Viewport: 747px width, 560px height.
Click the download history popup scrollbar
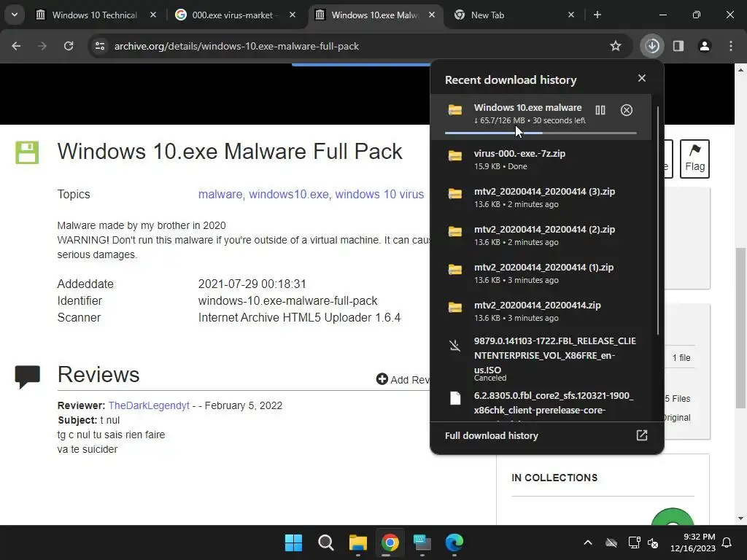pos(658,219)
